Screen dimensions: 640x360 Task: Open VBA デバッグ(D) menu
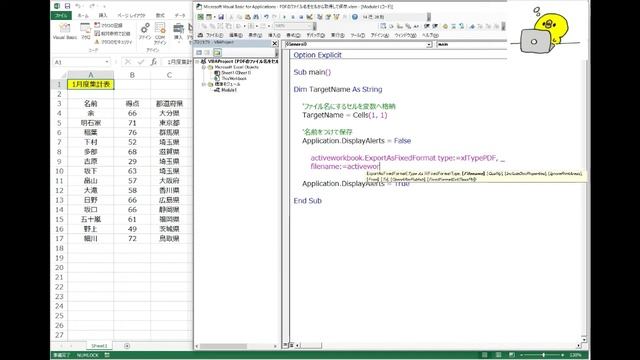click(315, 36)
